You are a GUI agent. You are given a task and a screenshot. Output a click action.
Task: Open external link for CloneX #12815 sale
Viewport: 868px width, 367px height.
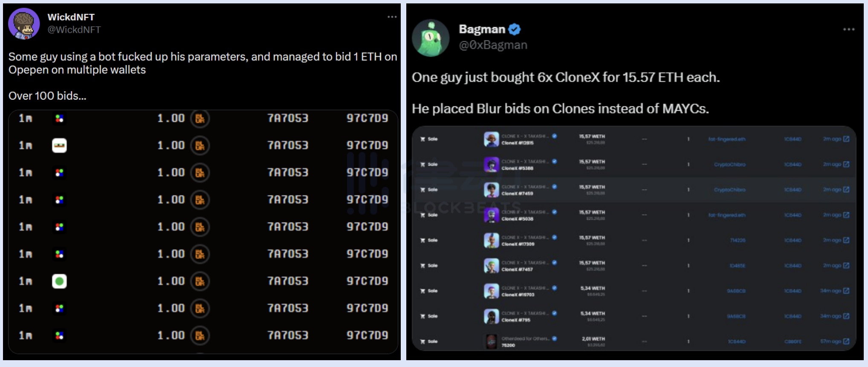click(846, 139)
